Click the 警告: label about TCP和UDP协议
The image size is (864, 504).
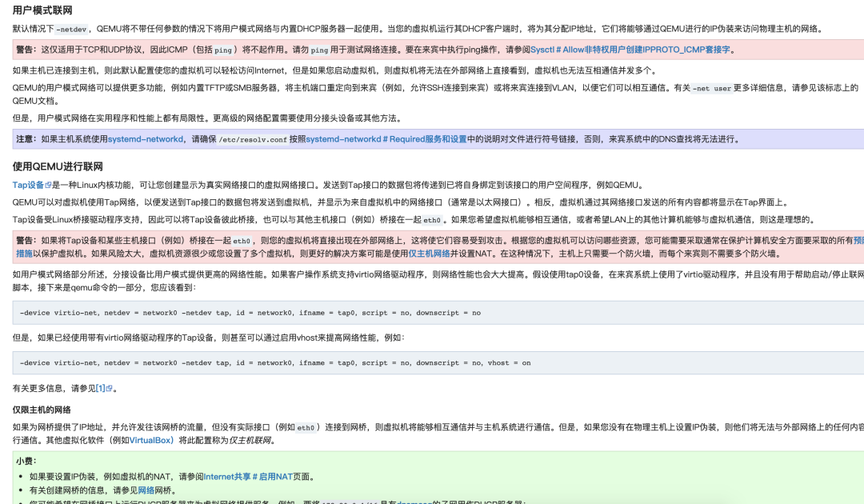(27, 50)
